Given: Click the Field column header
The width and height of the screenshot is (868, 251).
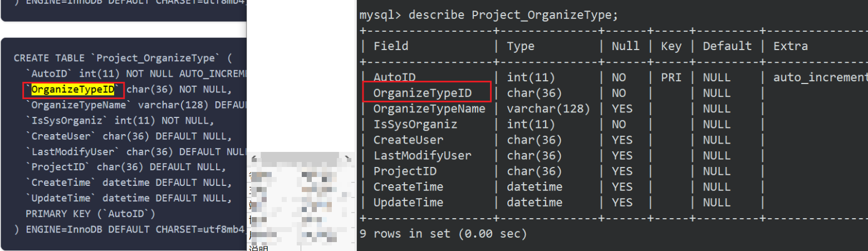Looking at the screenshot, I should coord(391,46).
